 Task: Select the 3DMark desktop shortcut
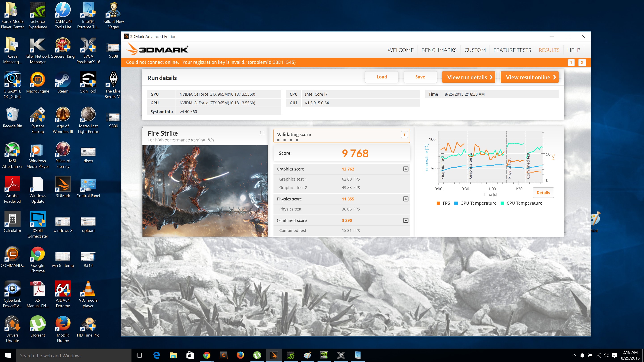63,187
